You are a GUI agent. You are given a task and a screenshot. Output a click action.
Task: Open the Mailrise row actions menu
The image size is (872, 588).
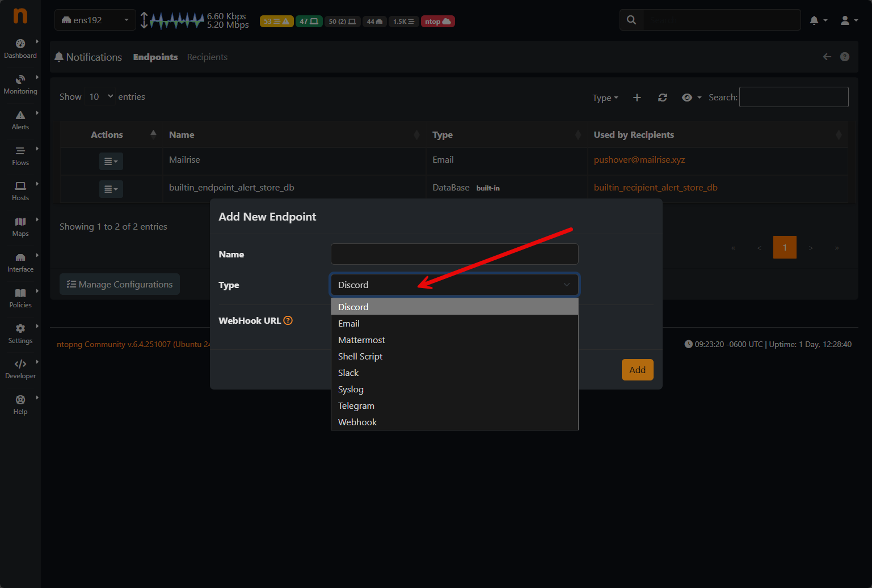[x=111, y=162]
